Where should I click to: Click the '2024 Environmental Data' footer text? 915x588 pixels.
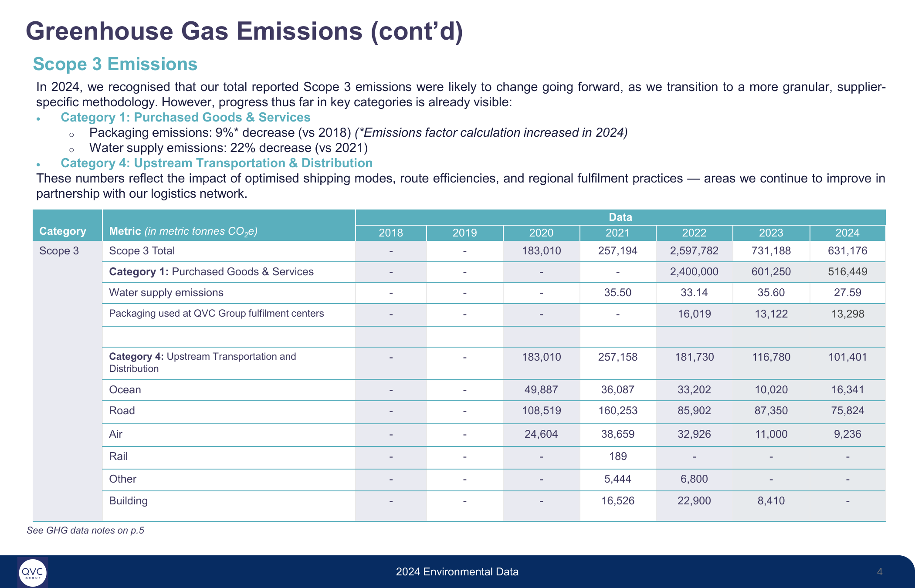pyautogui.click(x=457, y=572)
